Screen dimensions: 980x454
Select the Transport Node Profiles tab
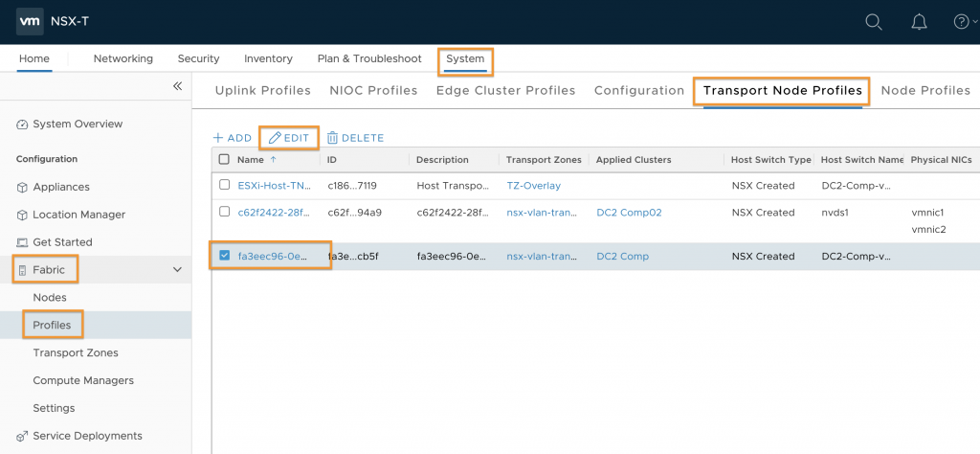click(x=783, y=91)
